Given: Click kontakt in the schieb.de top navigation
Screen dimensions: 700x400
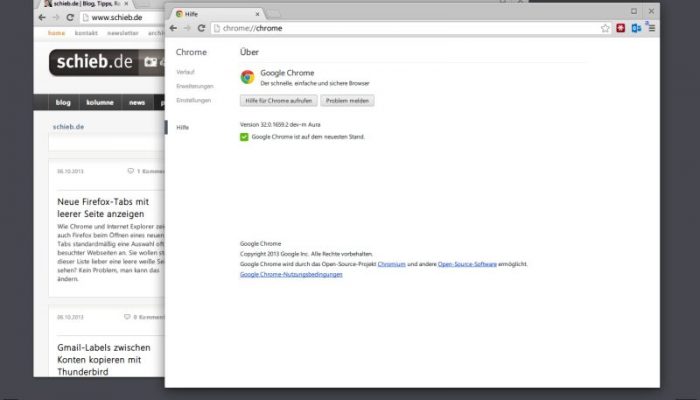Looking at the screenshot, I should coord(86,33).
